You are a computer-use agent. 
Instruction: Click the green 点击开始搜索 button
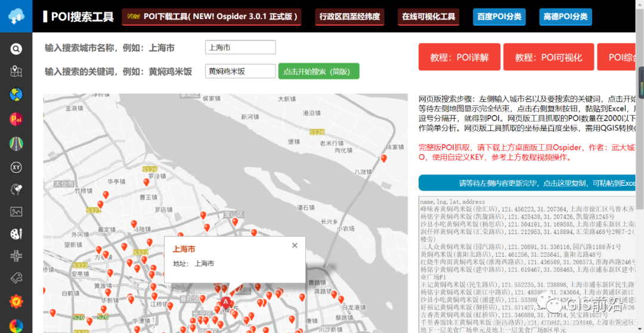[318, 71]
